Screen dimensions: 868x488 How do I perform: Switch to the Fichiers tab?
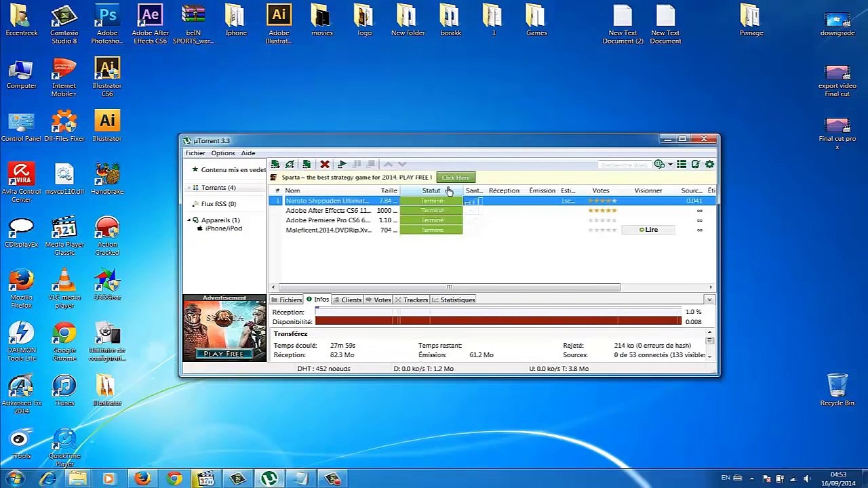click(x=287, y=300)
